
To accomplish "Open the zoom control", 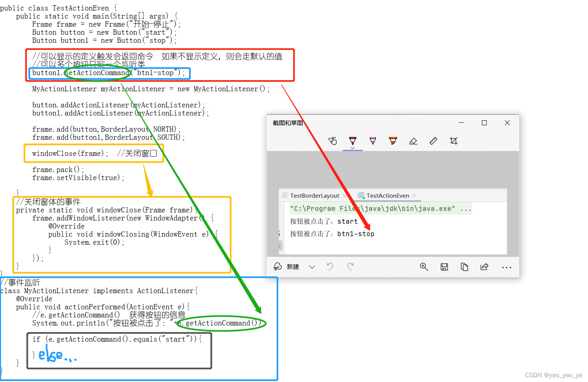I will click(424, 267).
